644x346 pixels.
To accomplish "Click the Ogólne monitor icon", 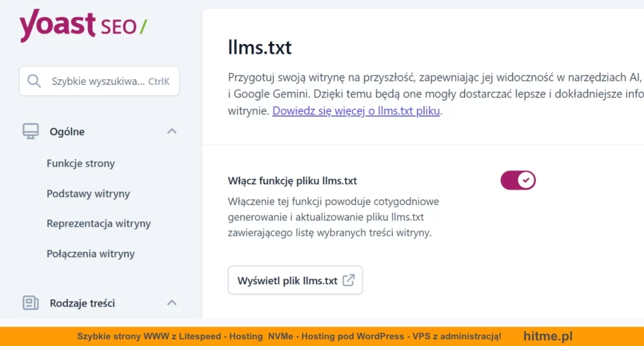I will [x=30, y=131].
